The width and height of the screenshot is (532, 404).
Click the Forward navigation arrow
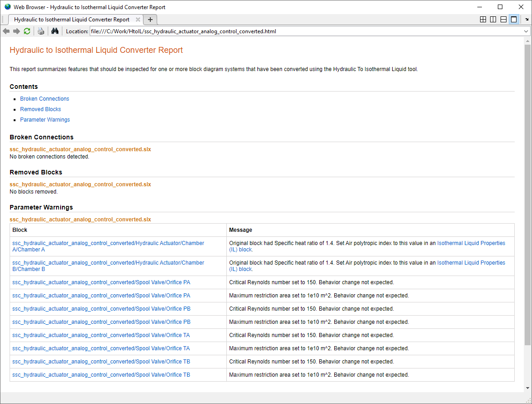click(16, 31)
